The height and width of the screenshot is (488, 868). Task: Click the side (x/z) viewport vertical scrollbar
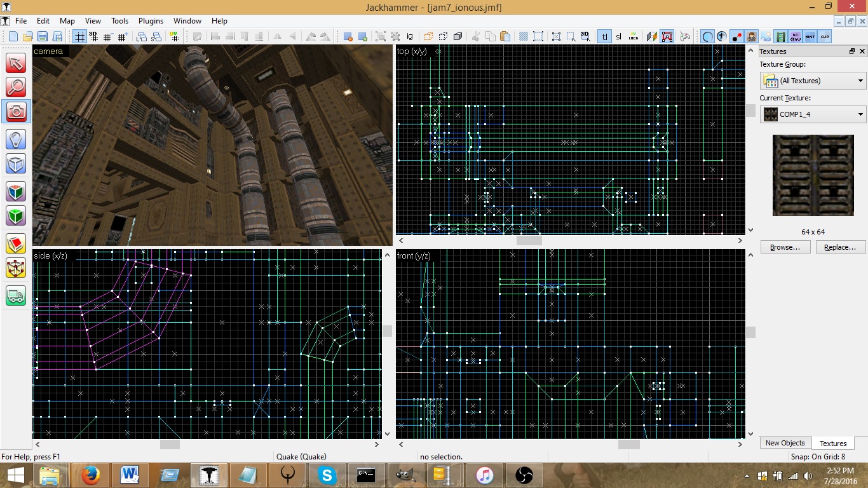coord(387,344)
